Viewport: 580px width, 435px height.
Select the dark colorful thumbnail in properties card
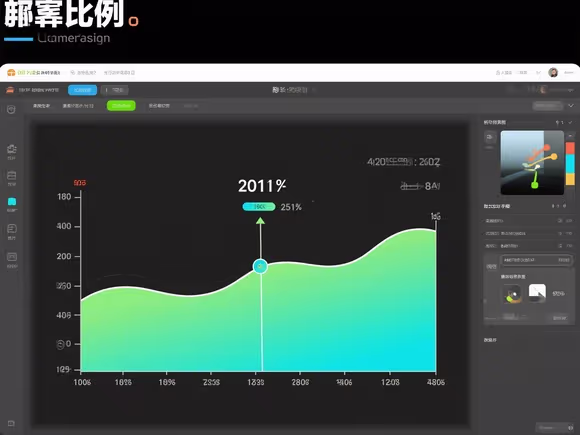[512, 295]
